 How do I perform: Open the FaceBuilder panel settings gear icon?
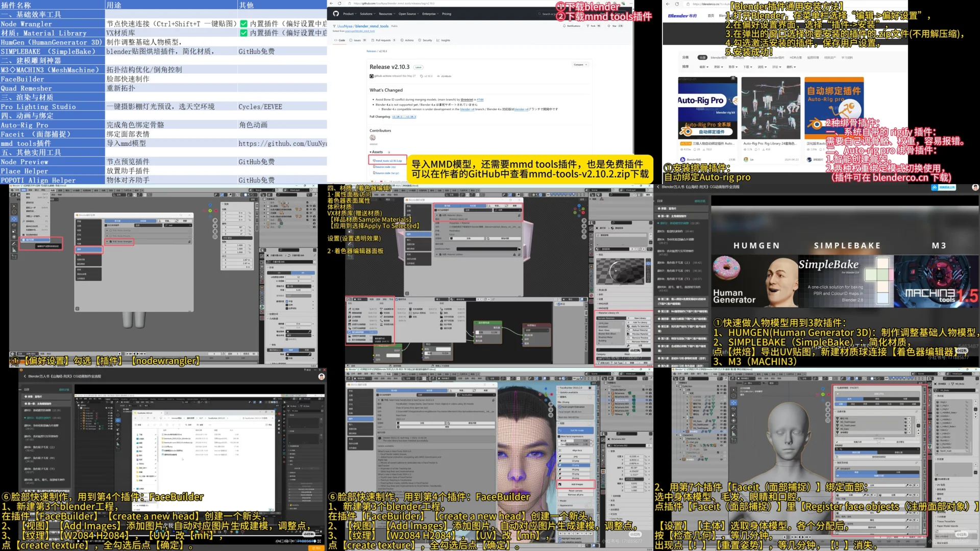pyautogui.click(x=590, y=388)
